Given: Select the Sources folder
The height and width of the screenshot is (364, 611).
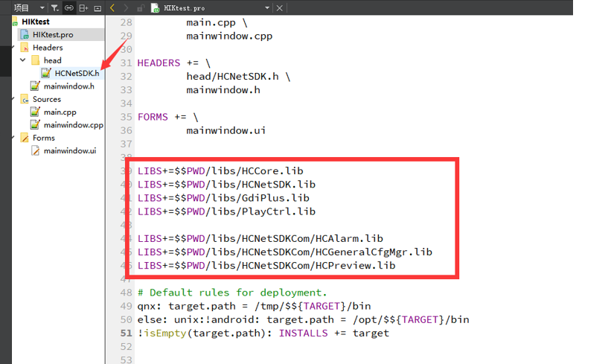Looking at the screenshot, I should (47, 99).
